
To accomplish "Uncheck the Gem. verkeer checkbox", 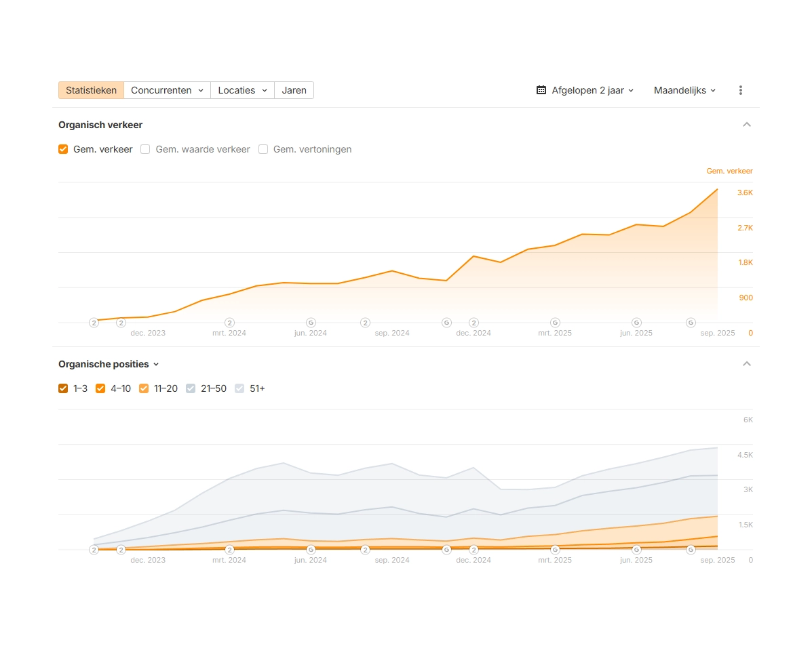I will pyautogui.click(x=63, y=149).
